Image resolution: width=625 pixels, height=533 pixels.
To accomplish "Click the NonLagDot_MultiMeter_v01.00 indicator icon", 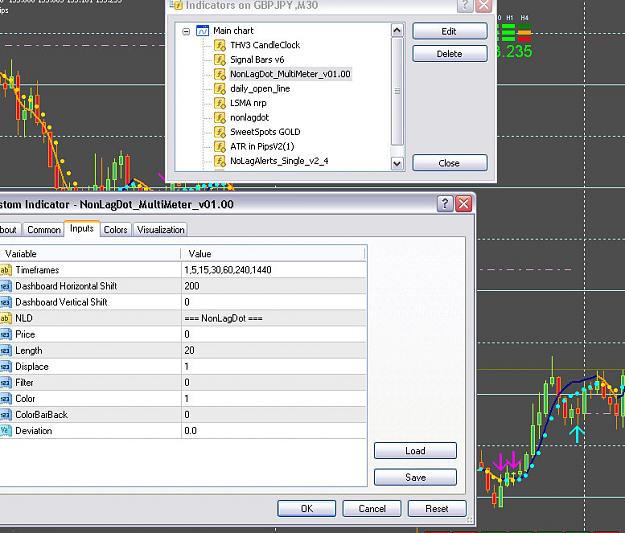I will click(220, 74).
